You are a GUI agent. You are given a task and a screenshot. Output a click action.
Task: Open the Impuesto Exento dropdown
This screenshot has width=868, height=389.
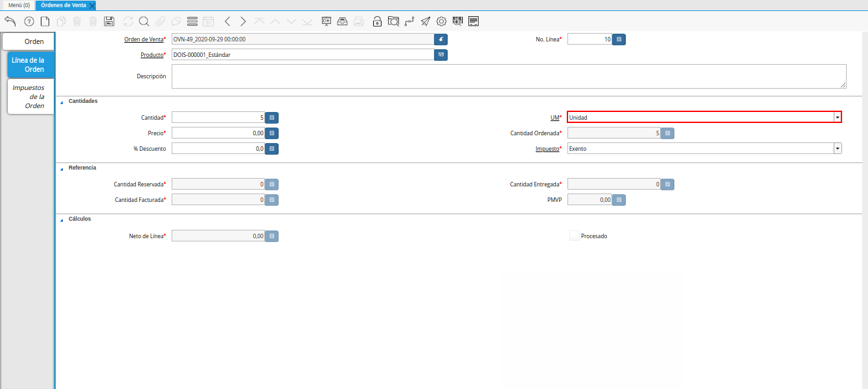[x=838, y=148]
